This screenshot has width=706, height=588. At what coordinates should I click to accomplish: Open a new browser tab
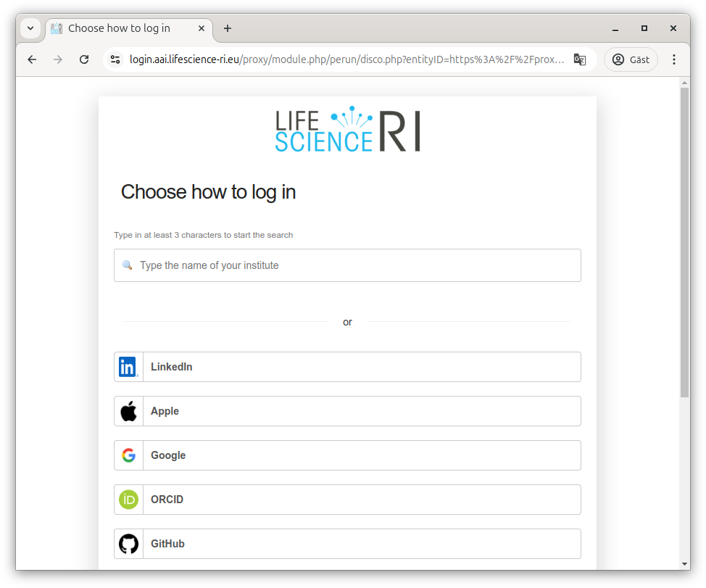[228, 28]
